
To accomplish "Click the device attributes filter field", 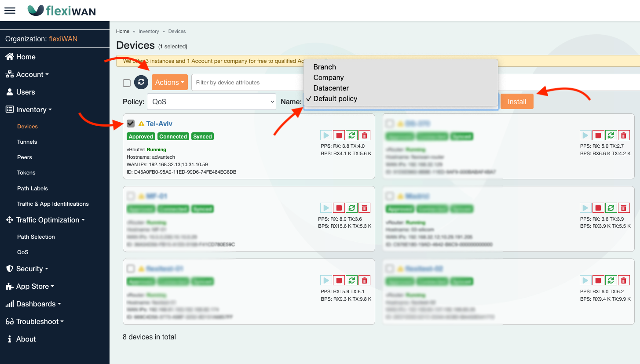I will [247, 82].
